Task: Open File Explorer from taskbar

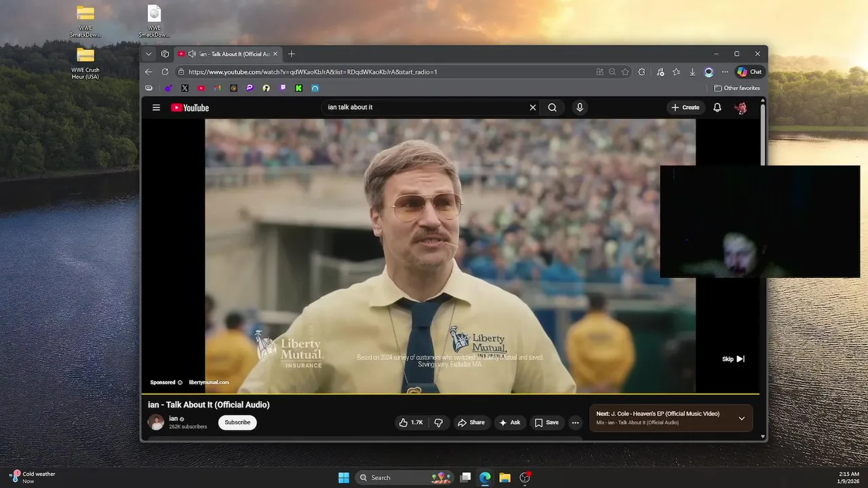Action: (505, 478)
